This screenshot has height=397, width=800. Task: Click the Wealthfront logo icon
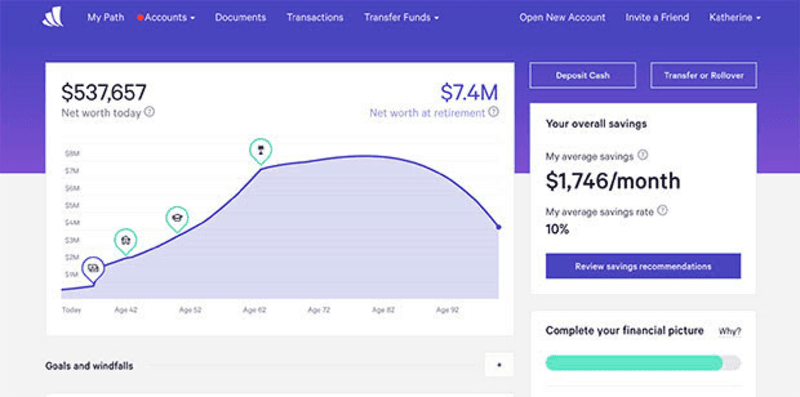coord(53,17)
